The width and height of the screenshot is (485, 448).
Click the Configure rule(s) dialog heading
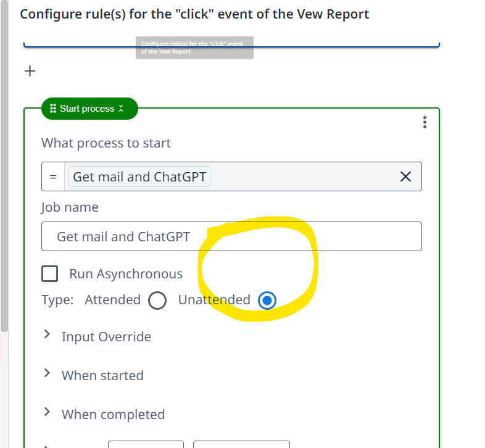pos(194,14)
